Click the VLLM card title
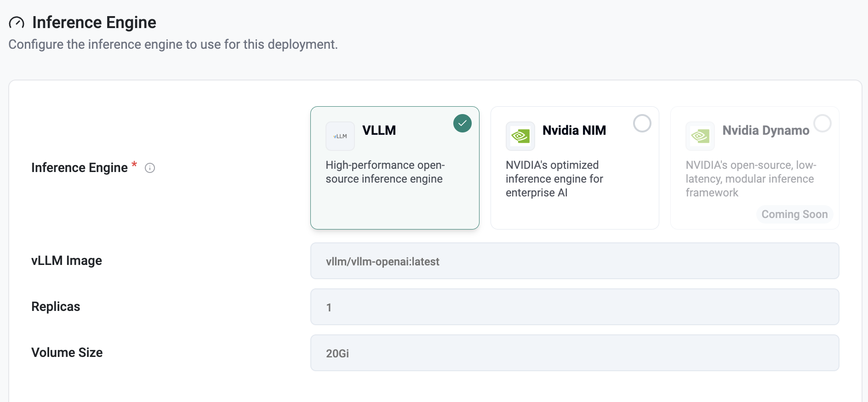The image size is (868, 402). coord(379,131)
